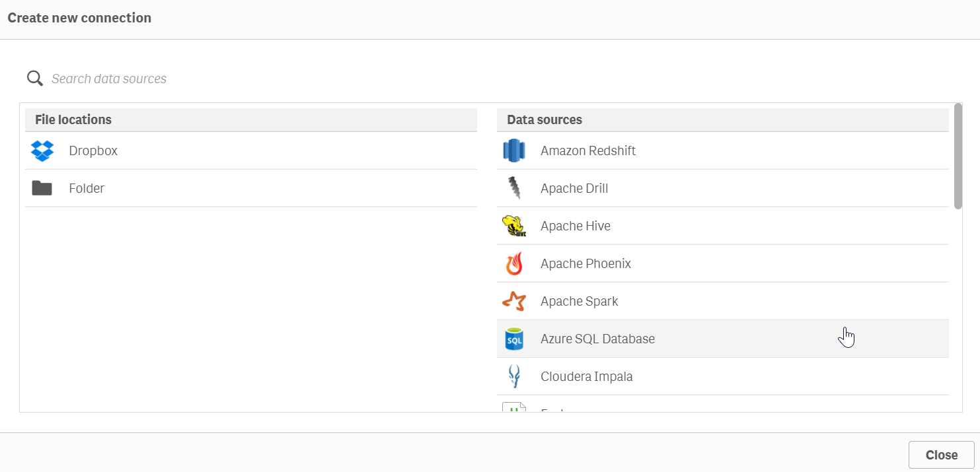The image size is (980, 472).
Task: Choose the Apache Spark label
Action: [580, 301]
